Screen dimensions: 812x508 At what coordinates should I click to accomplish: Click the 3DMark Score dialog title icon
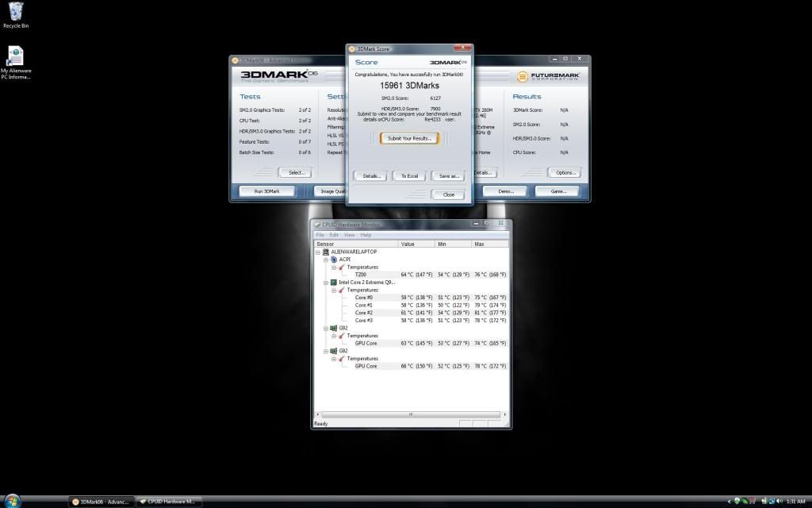[x=352, y=48]
